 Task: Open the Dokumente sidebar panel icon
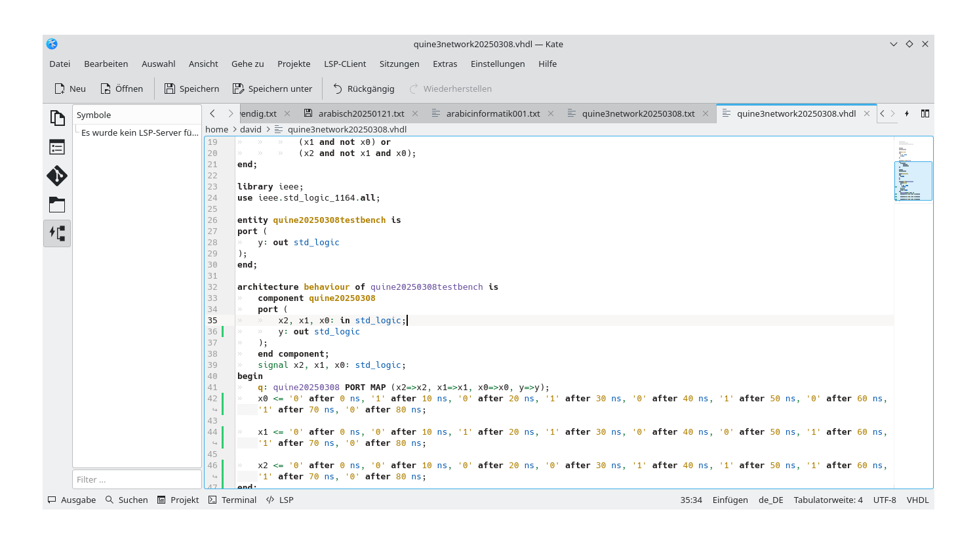point(57,117)
